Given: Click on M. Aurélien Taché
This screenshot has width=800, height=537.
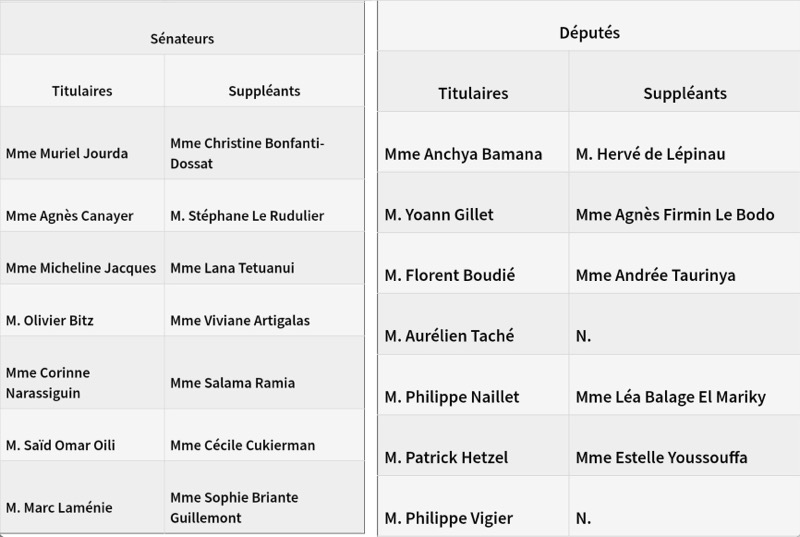Looking at the screenshot, I should tap(449, 336).
